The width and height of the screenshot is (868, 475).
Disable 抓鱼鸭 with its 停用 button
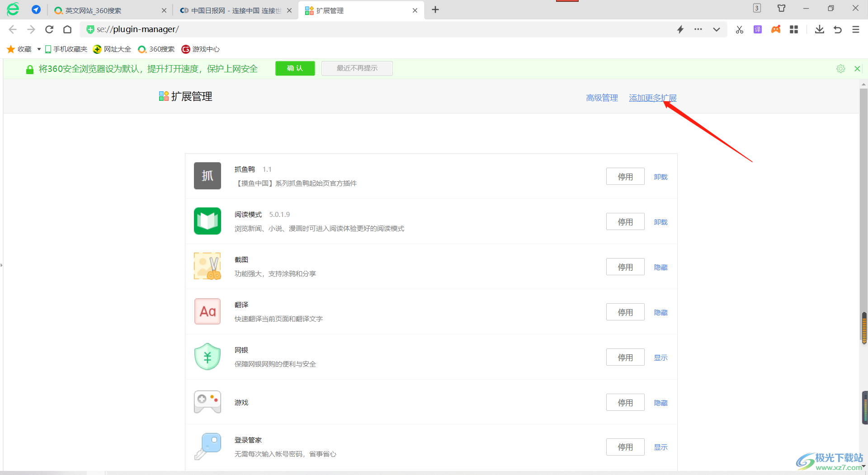click(625, 177)
